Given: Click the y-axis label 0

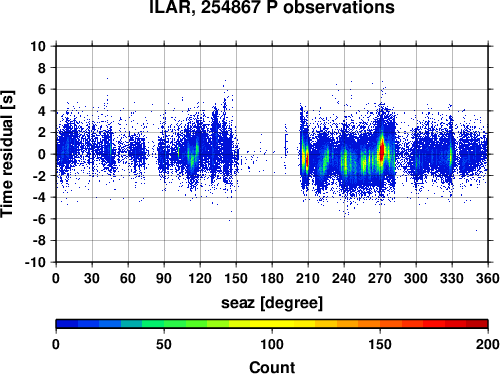Looking at the screenshot, I should pos(42,154).
